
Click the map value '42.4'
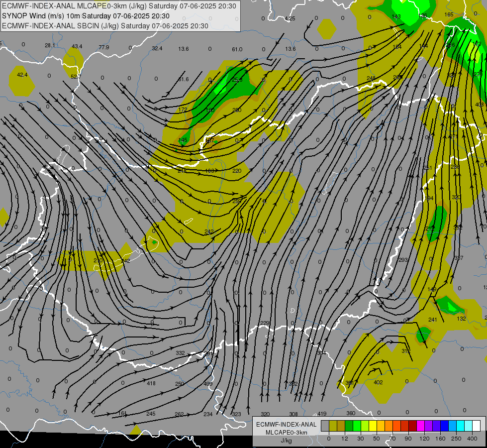22,75
